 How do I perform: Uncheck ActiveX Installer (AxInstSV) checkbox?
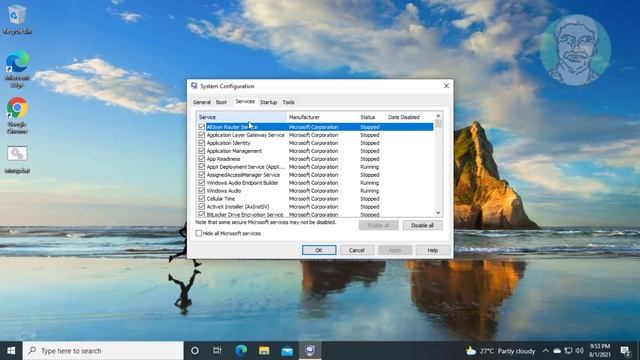[201, 207]
